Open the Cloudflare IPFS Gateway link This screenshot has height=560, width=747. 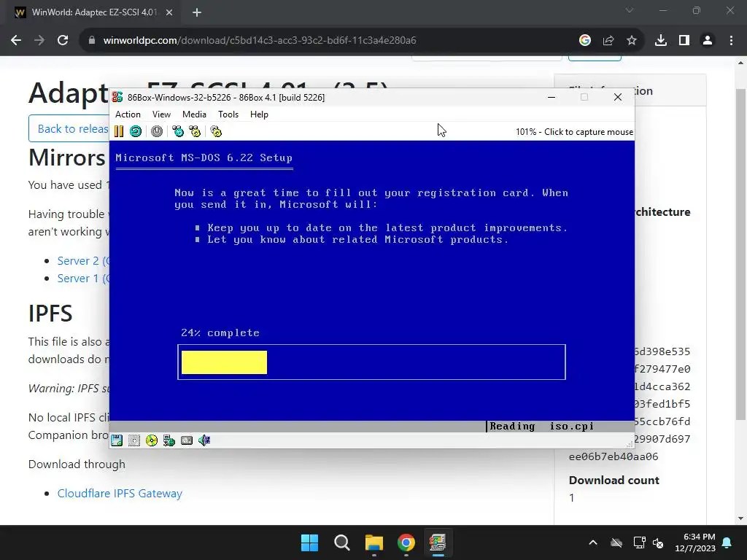[x=120, y=494]
